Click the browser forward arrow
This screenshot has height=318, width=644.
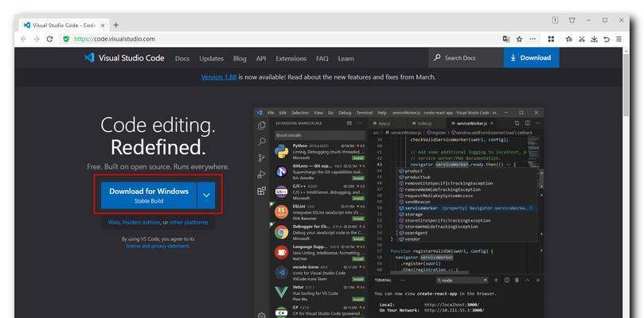[37, 39]
